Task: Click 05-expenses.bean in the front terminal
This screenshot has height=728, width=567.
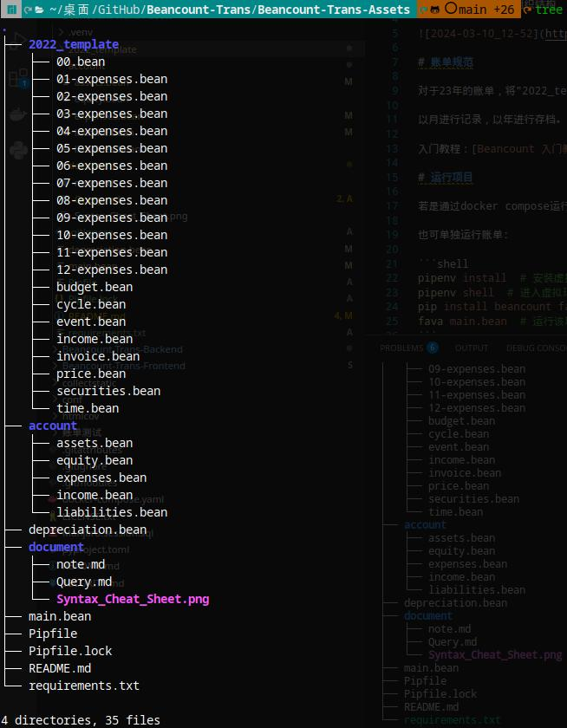Action: pos(112,148)
